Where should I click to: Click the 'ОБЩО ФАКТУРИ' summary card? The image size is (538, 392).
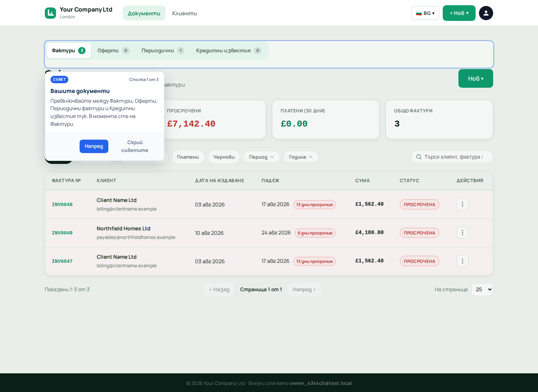pos(439,119)
